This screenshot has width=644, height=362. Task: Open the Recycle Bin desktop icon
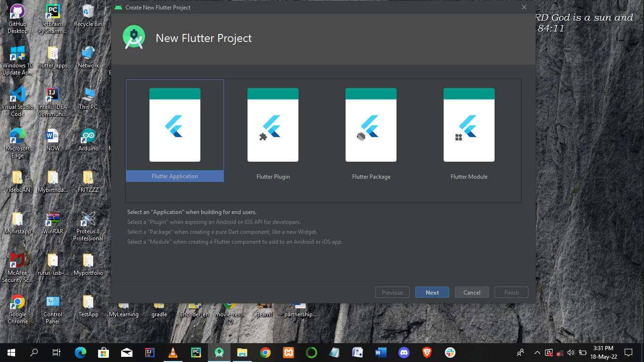pyautogui.click(x=88, y=16)
